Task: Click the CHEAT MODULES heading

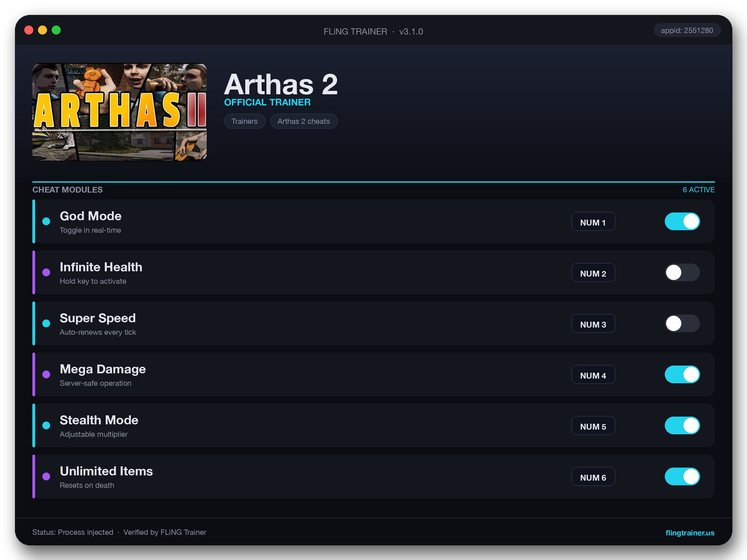Action: [68, 190]
